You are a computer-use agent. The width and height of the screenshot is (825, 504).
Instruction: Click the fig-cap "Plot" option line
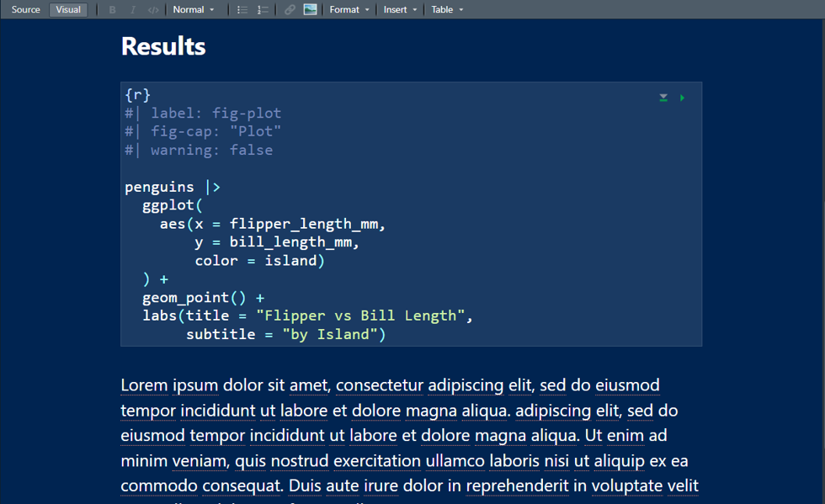(216, 131)
